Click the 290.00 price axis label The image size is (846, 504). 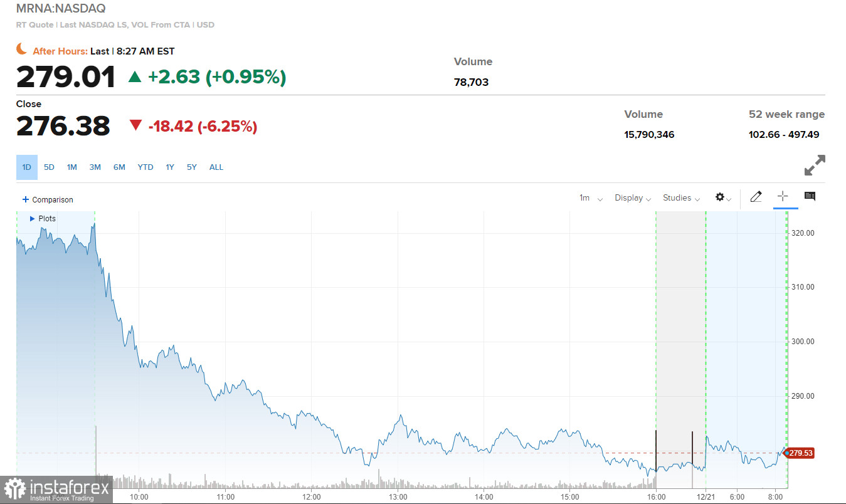tap(802, 396)
